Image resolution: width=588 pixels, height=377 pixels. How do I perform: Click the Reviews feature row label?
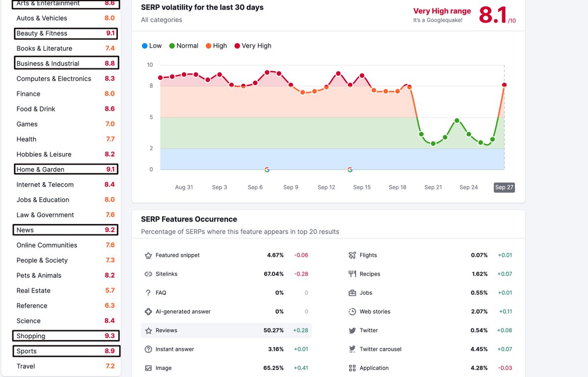[x=167, y=330]
